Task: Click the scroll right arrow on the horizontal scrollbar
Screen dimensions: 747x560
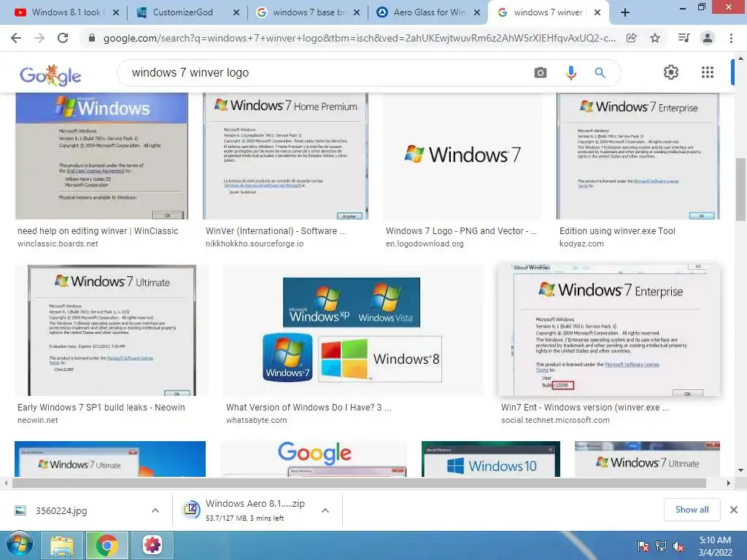Action: [x=728, y=483]
